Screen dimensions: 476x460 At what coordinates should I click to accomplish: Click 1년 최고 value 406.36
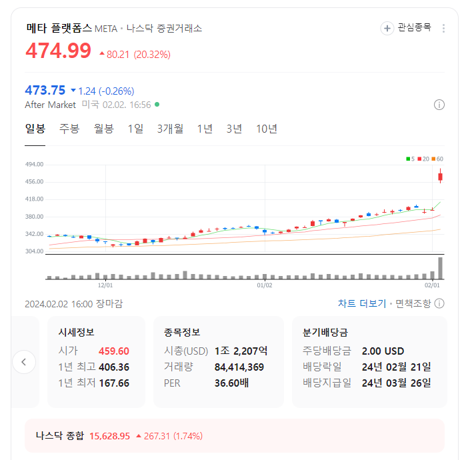114,367
